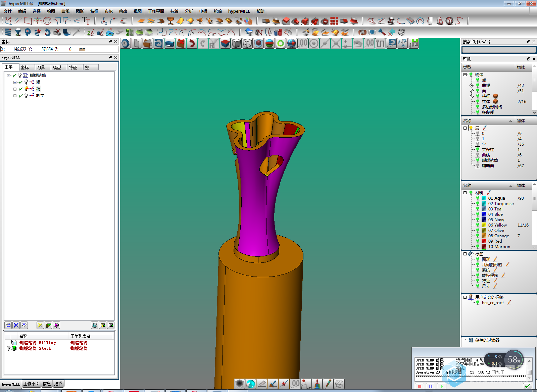Expand the 粗 job node
The height and width of the screenshot is (392, 537).
point(15,82)
